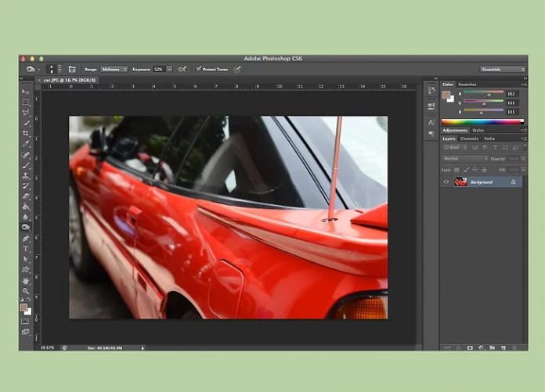This screenshot has height=392, width=545.
Task: Open the Range Midtones dropdown
Action: click(114, 69)
